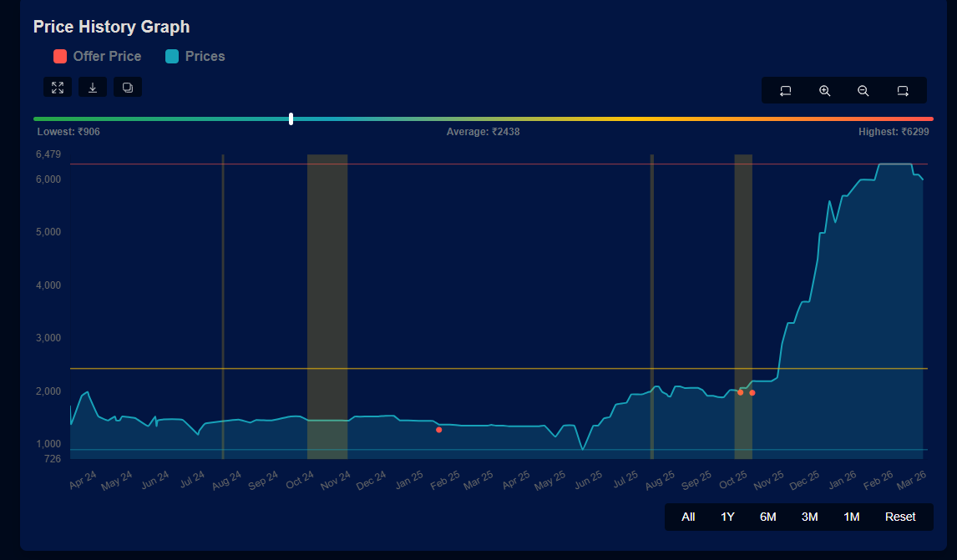Screen dimensions: 957x560
Task: Open the 1Y time range view
Action: [x=727, y=517]
